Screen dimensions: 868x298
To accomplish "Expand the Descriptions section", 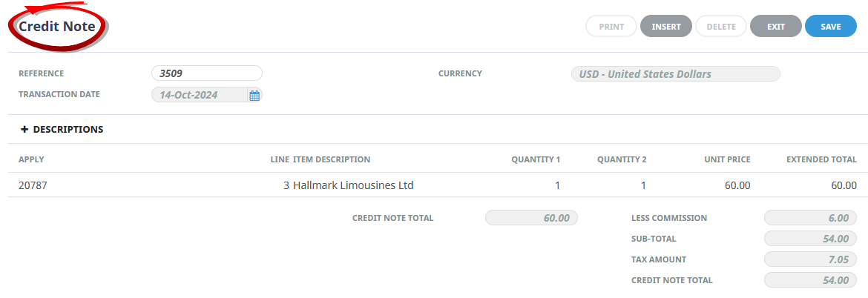I will point(68,130).
